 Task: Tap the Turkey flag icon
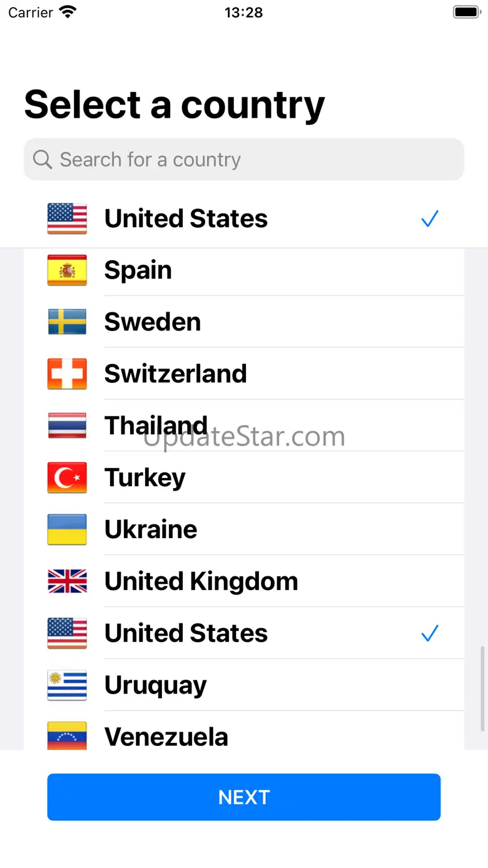pos(67,477)
